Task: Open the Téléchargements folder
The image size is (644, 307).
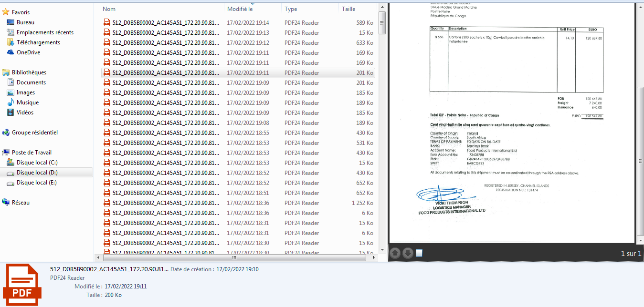Action: pyautogui.click(x=38, y=42)
